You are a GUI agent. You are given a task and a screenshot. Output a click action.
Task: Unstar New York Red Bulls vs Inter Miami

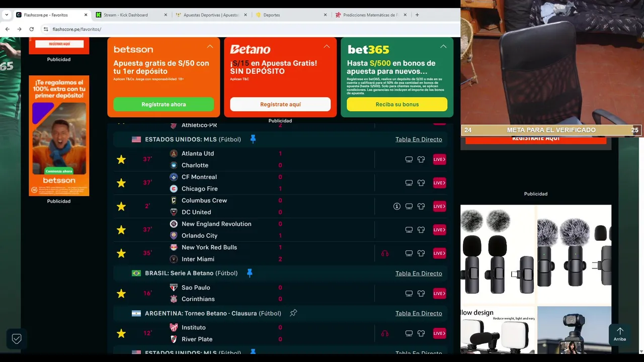click(121, 253)
